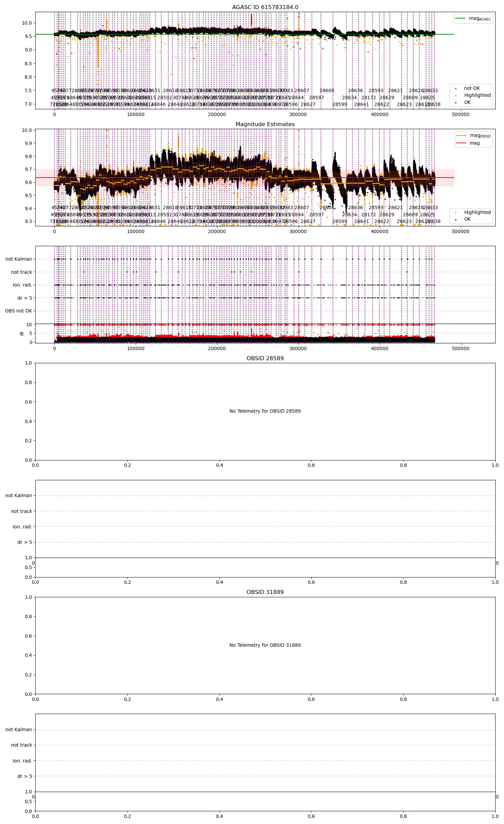This screenshot has width=504, height=824.
Task: Click the 'Magnitude Estimates' plot title
Action: [x=265, y=124]
